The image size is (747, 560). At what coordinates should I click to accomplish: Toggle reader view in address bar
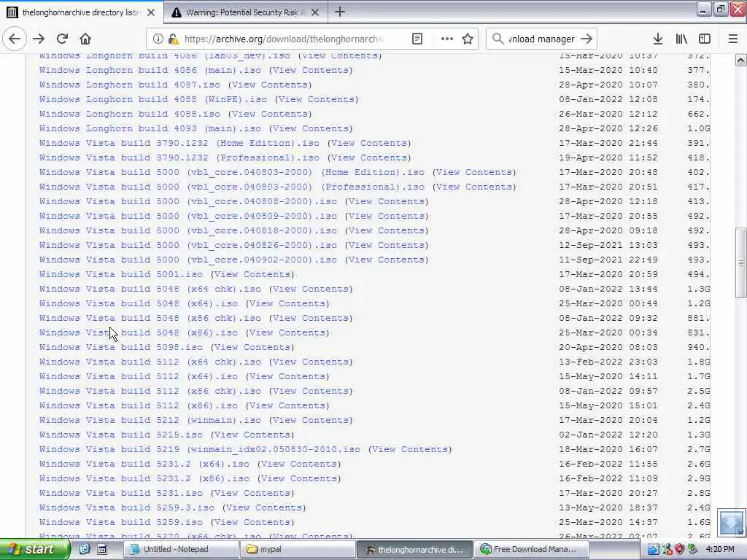(417, 39)
